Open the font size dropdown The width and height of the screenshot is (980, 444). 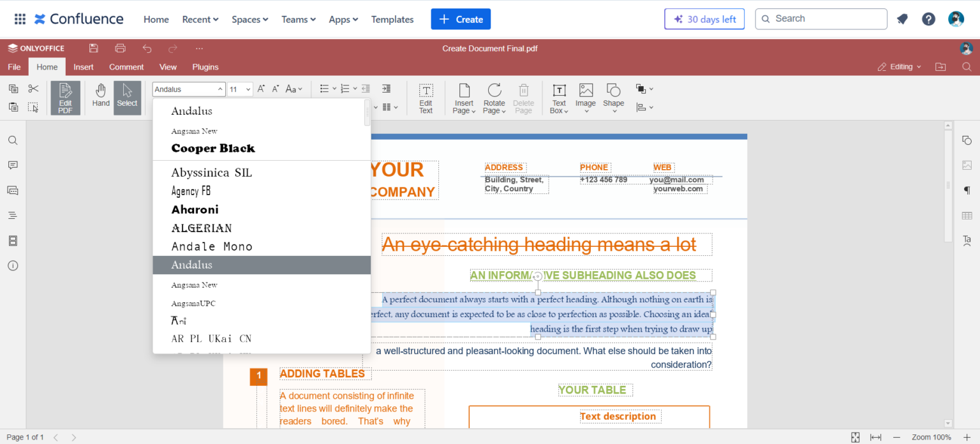[239, 89]
